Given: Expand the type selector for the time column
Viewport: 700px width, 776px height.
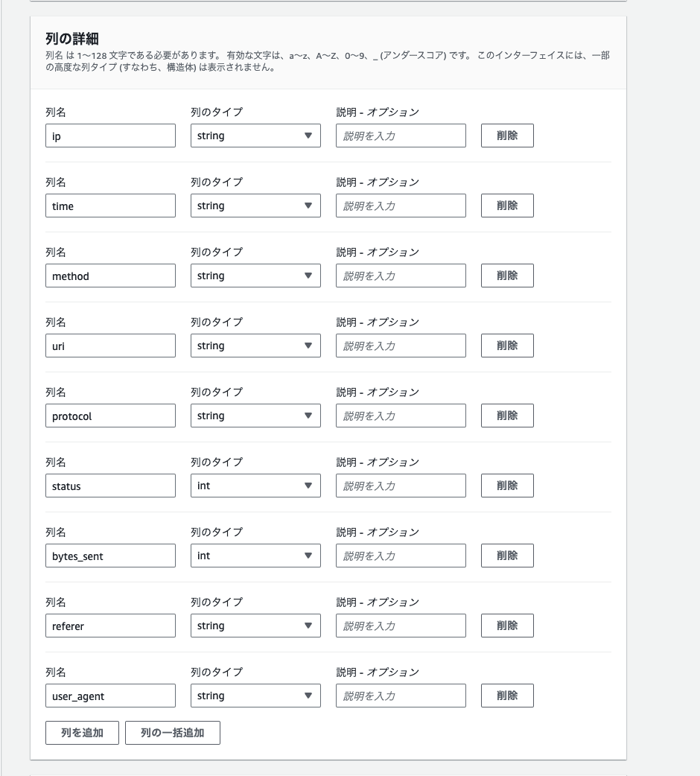Looking at the screenshot, I should pos(255,206).
